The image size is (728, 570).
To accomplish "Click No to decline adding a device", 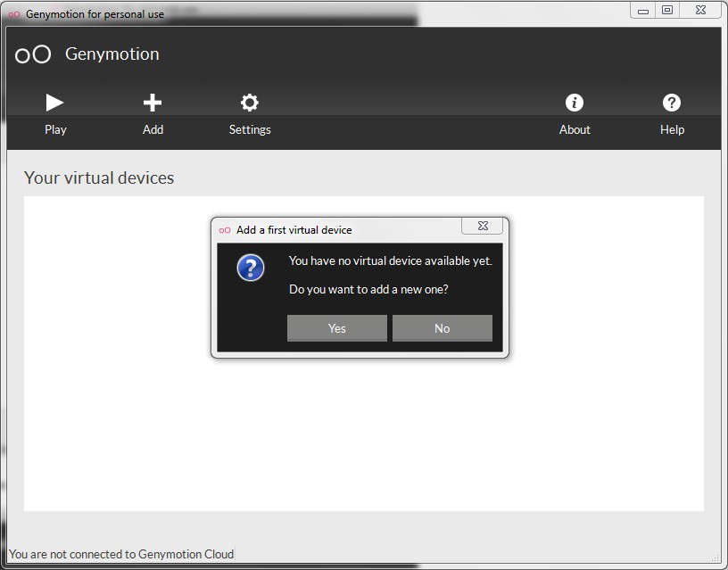I will click(442, 328).
